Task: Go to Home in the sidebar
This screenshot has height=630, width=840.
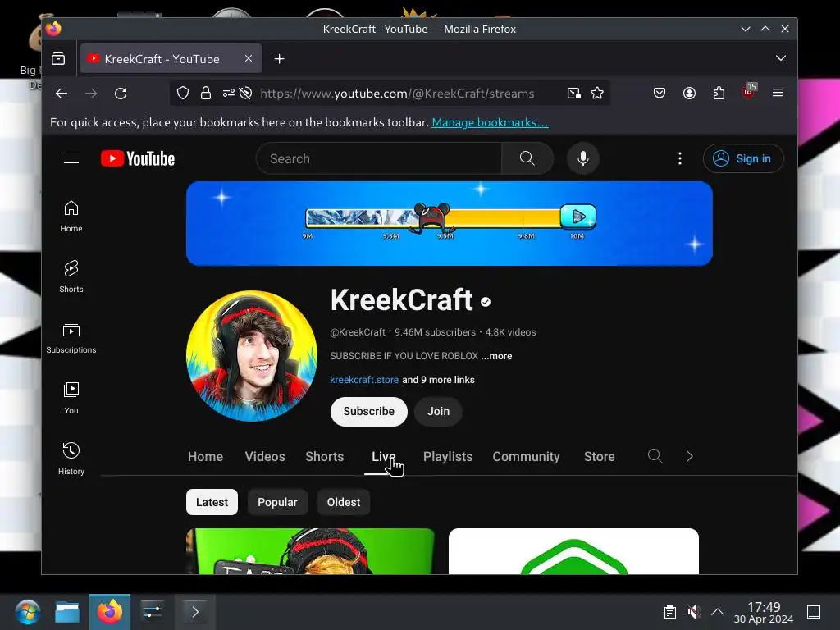Action: (x=71, y=216)
